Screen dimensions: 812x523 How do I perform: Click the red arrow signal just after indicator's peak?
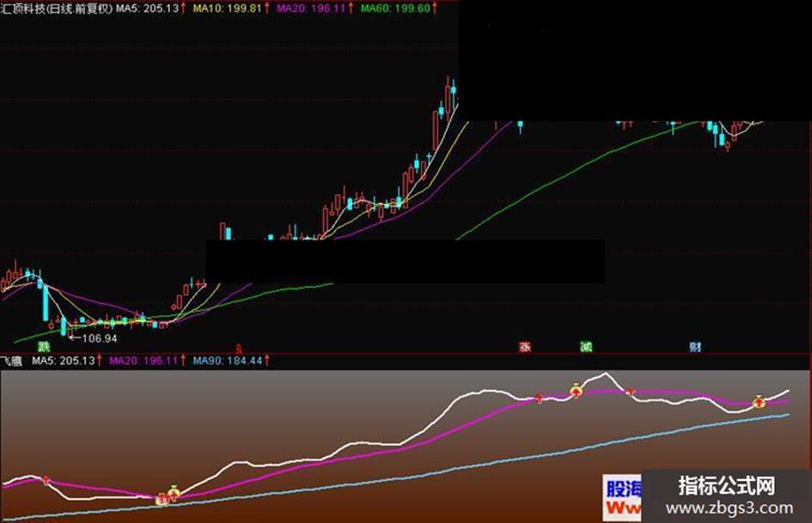[630, 392]
